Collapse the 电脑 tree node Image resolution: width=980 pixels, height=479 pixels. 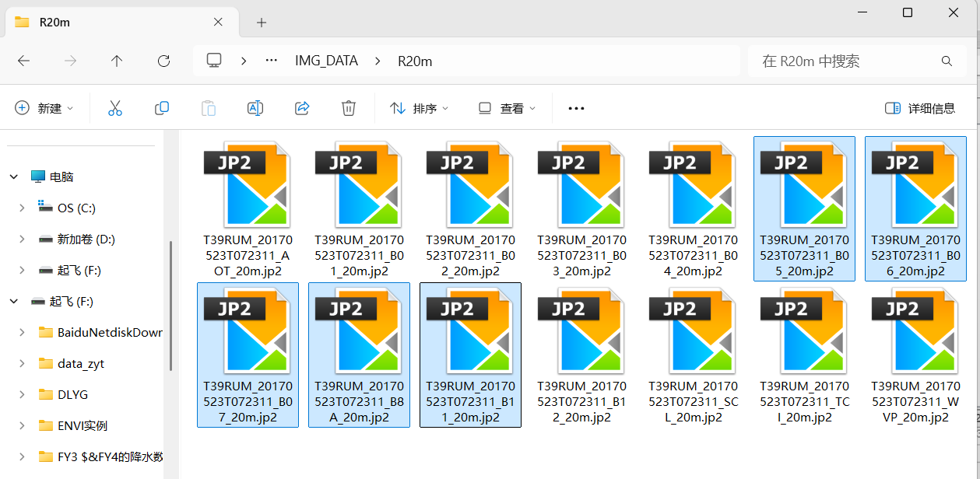(x=14, y=177)
